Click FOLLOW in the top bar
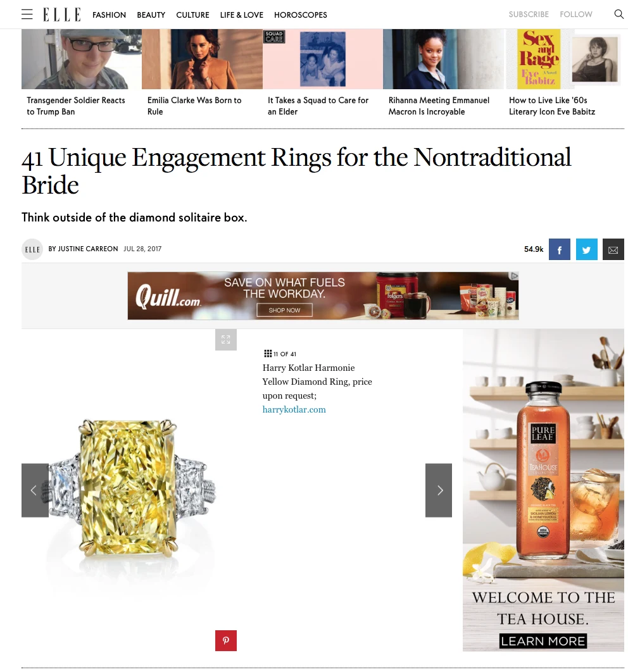This screenshot has width=628, height=672. (576, 14)
